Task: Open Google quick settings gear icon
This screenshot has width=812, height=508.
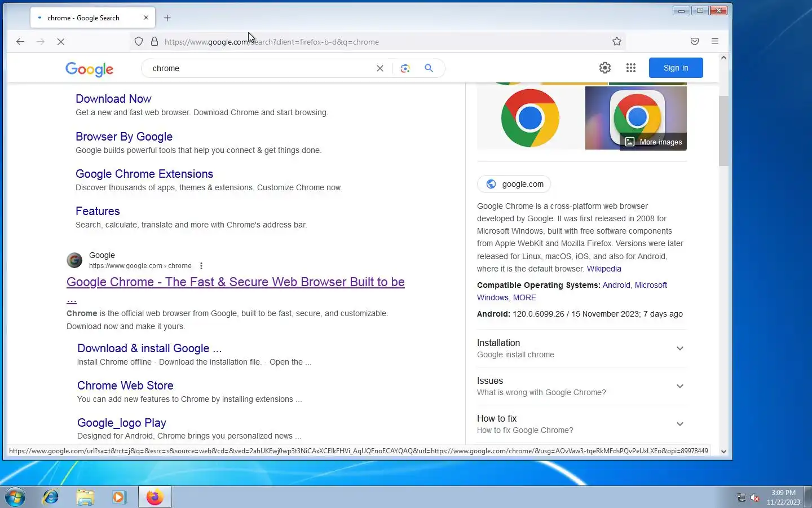Action: (x=605, y=68)
